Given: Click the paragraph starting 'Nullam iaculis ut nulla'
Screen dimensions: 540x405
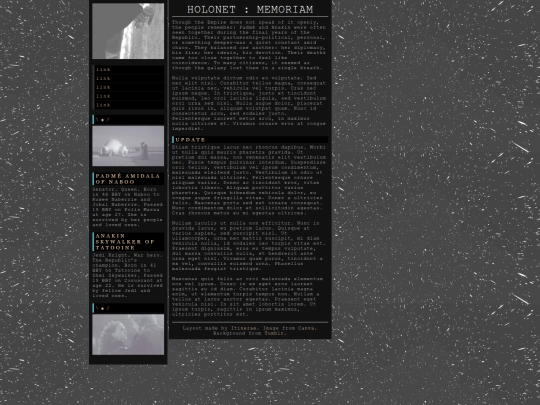Looking at the screenshot, I should pos(249,246).
